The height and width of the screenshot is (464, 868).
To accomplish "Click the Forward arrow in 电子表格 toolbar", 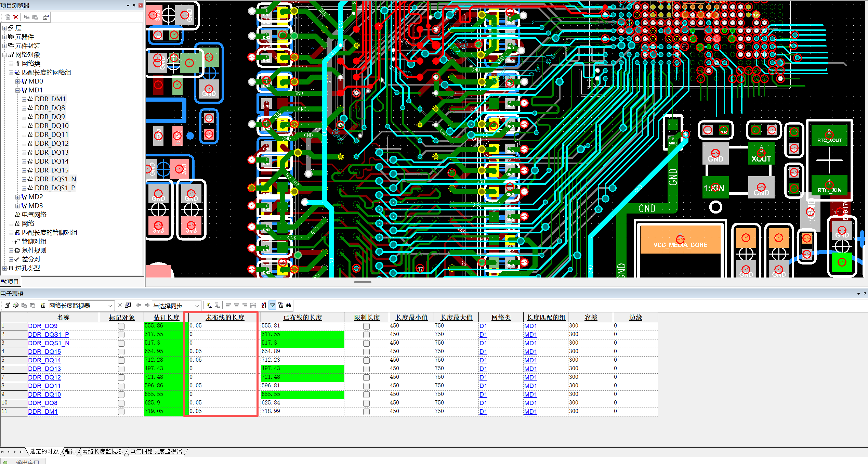I will point(147,305).
